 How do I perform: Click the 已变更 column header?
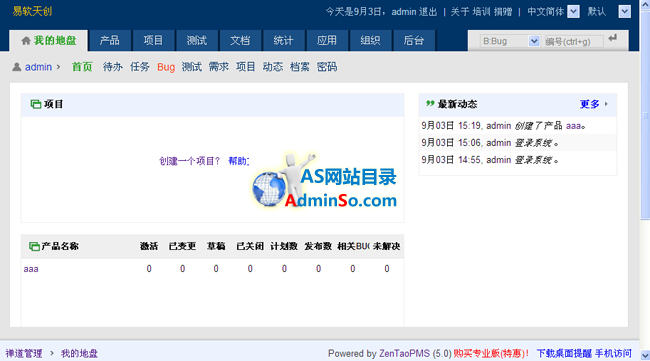tap(182, 246)
